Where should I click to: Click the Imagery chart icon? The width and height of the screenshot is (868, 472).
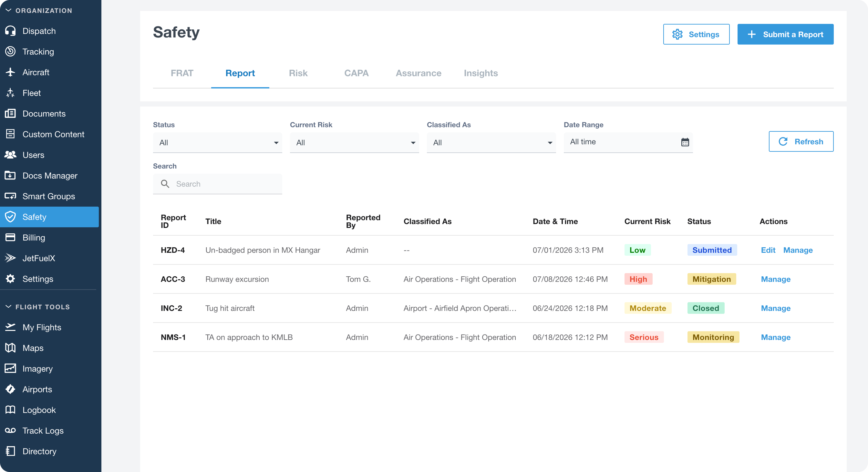click(10, 369)
